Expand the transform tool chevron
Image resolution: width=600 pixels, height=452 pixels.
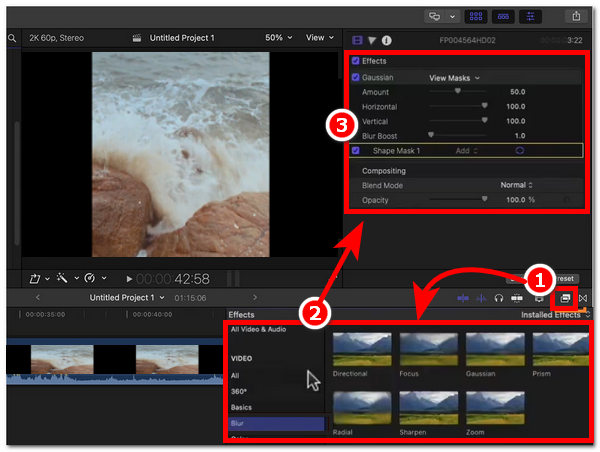47,278
